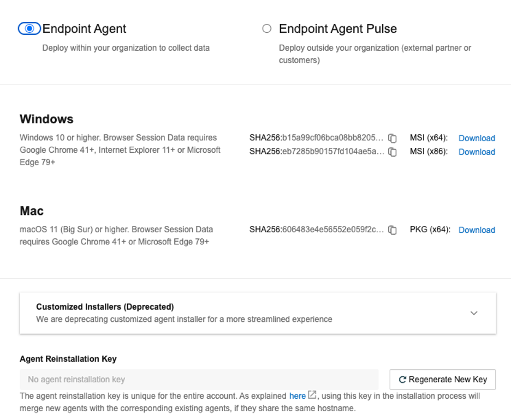This screenshot has height=420, width=511.
Task: Open the Customized Installers (Deprecated) heading
Action: (105, 307)
